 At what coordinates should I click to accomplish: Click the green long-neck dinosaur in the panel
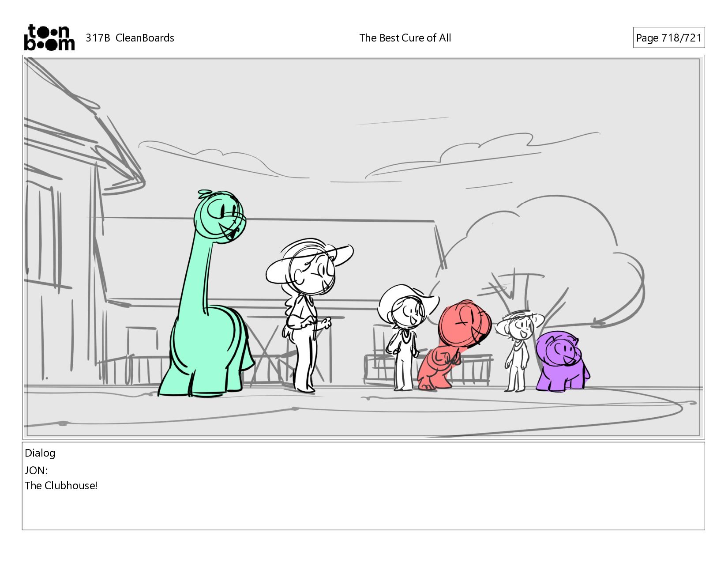[x=206, y=294]
